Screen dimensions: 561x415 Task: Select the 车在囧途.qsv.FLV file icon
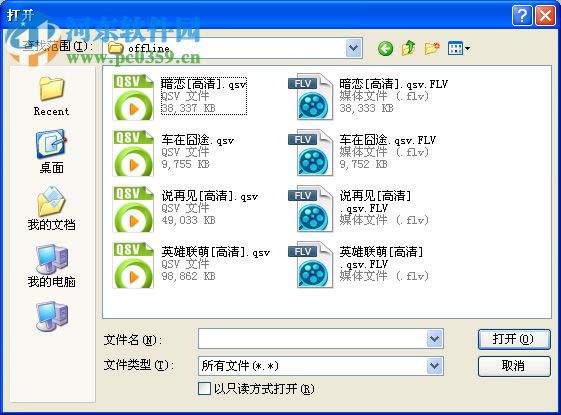[x=311, y=153]
